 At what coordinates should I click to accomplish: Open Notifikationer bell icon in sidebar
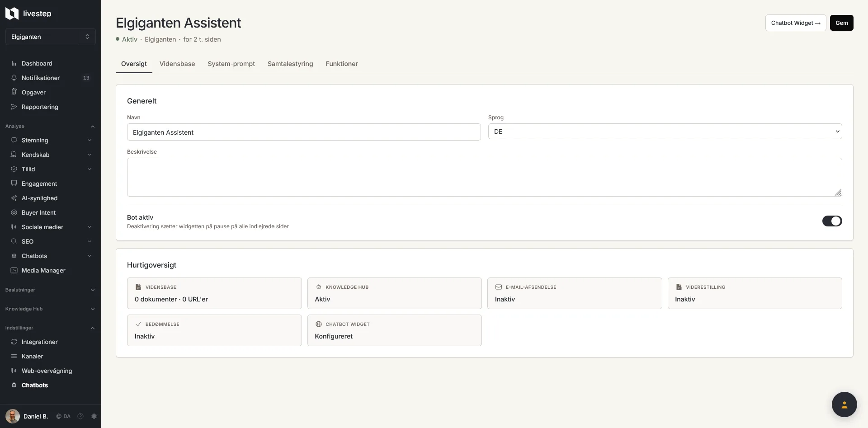click(14, 78)
